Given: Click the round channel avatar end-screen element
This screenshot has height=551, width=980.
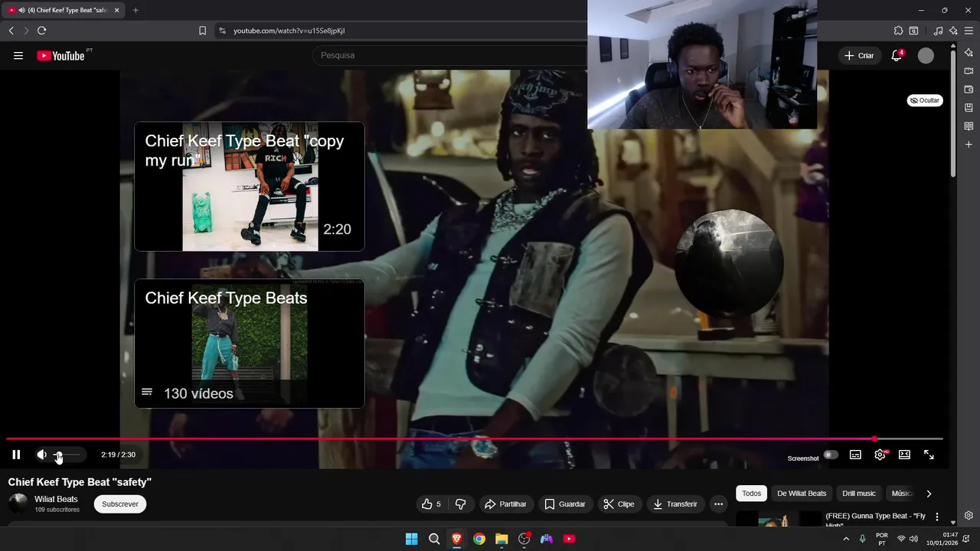Looking at the screenshot, I should click(728, 262).
